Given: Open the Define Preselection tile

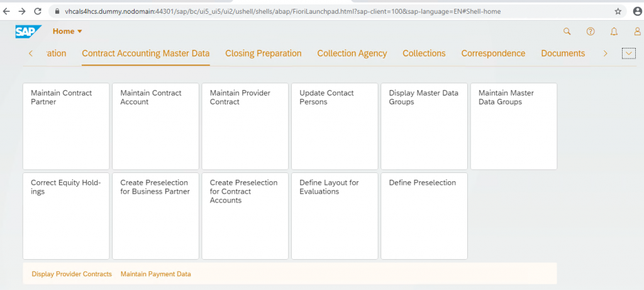Looking at the screenshot, I should click(x=425, y=216).
